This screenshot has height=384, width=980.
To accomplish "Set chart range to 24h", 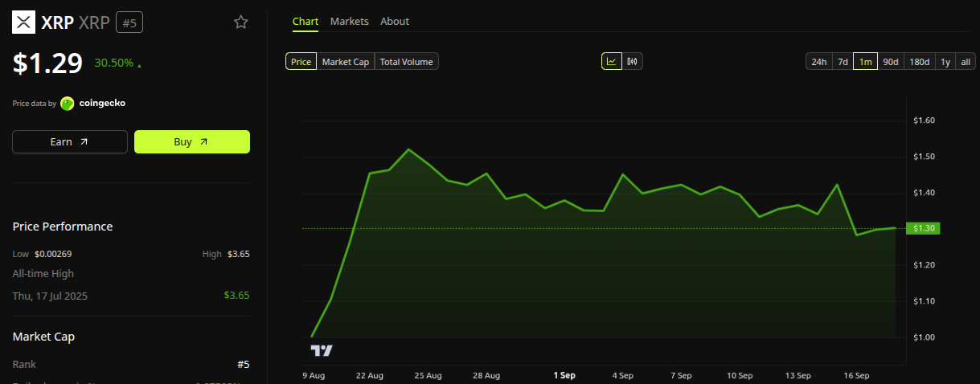I will pos(818,62).
